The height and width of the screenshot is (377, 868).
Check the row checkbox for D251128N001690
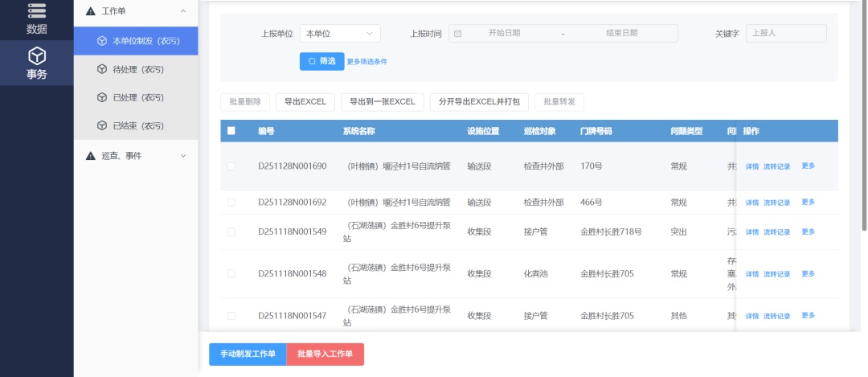click(231, 166)
